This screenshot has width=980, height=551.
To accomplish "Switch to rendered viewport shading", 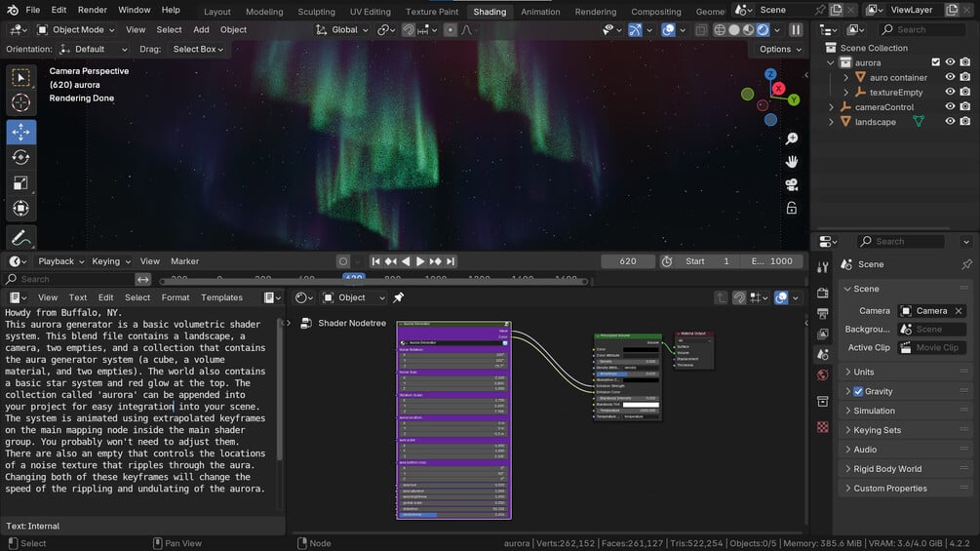I will [x=763, y=29].
